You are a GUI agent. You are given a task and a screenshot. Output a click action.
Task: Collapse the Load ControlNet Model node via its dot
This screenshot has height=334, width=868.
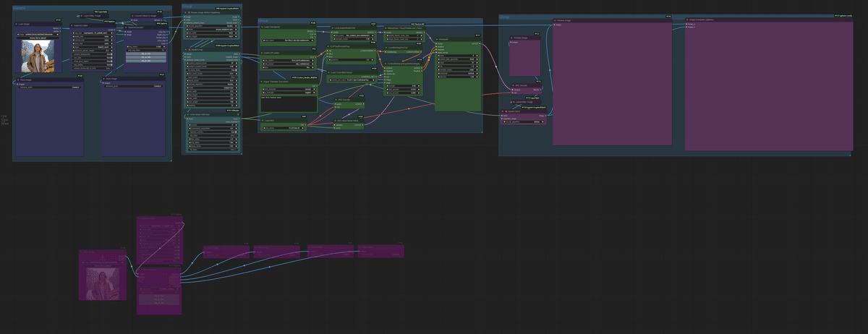[x=328, y=72]
